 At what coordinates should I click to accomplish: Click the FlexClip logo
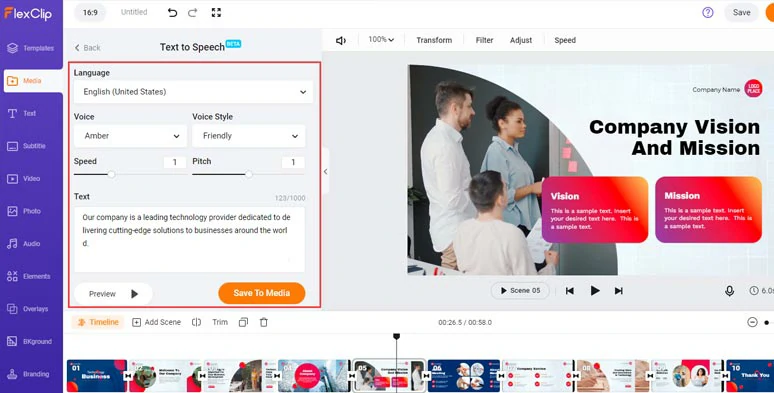coord(28,13)
